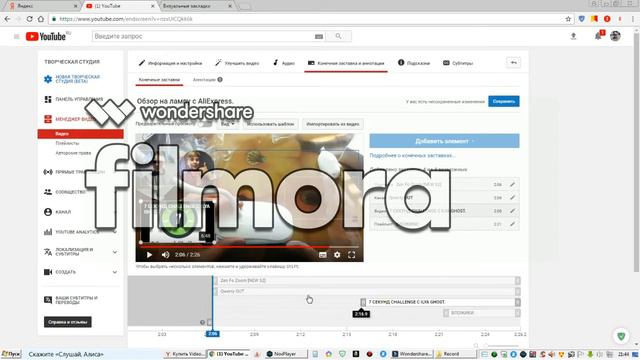The width and height of the screenshot is (640, 360).
Task: Click the YouTube search input field
Action: 203,36
